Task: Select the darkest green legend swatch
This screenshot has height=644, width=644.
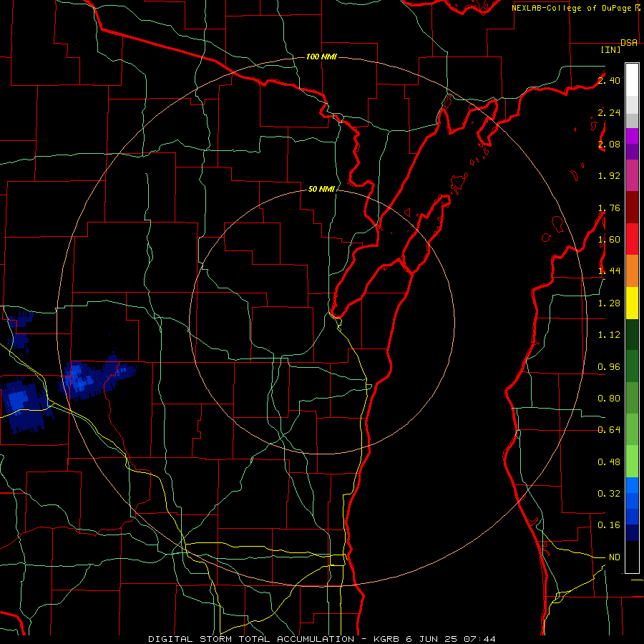Action: point(632,334)
